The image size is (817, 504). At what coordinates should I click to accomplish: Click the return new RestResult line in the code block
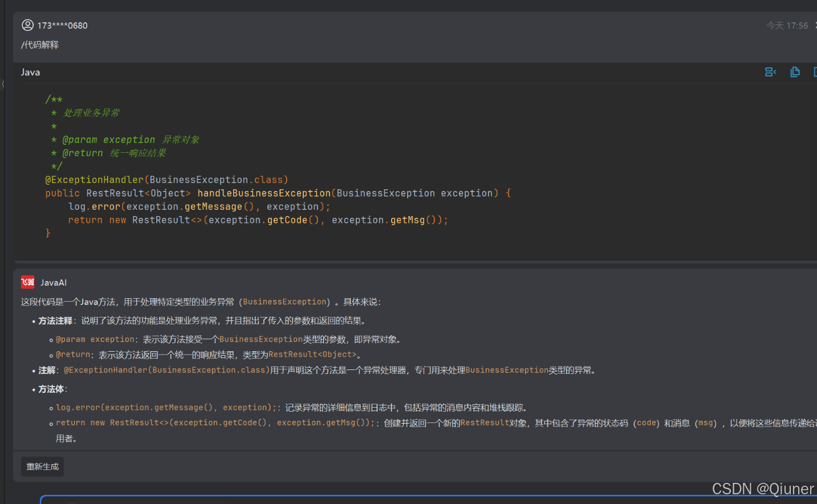pyautogui.click(x=258, y=220)
